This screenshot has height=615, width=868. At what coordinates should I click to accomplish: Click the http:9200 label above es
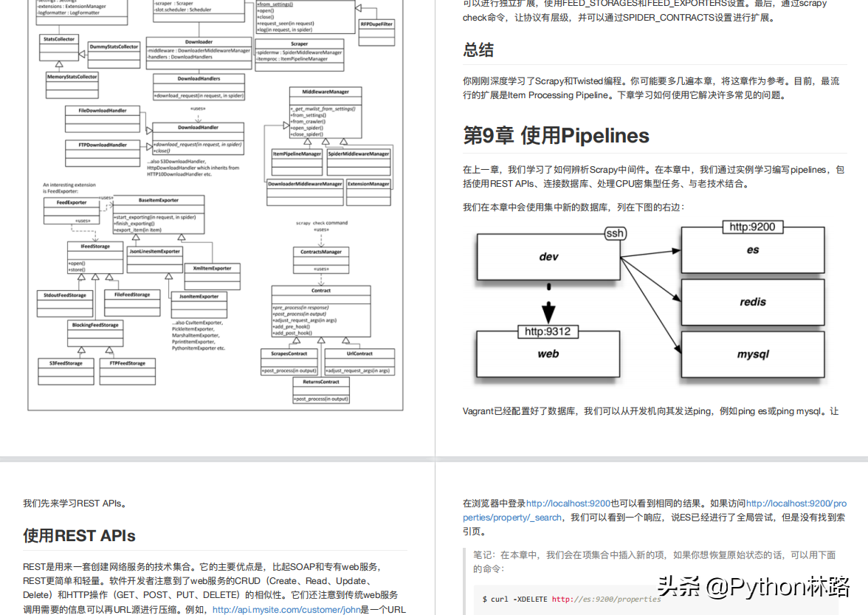click(752, 227)
